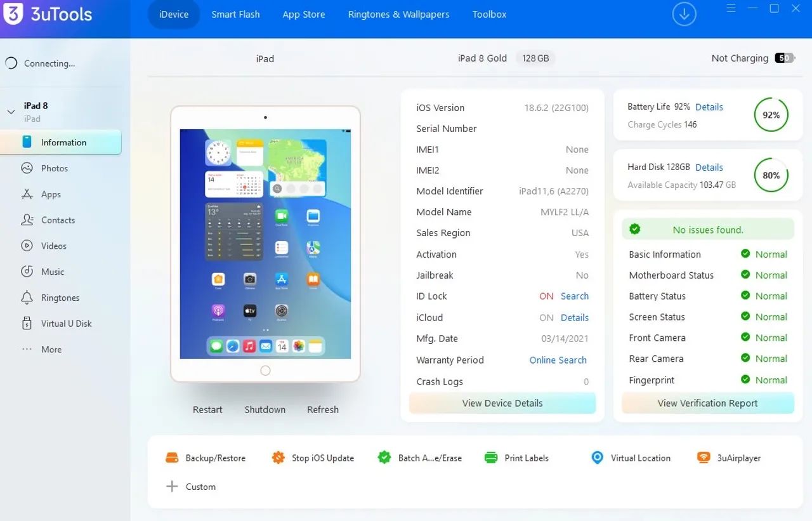Click the Sales Region value USA

click(x=580, y=233)
